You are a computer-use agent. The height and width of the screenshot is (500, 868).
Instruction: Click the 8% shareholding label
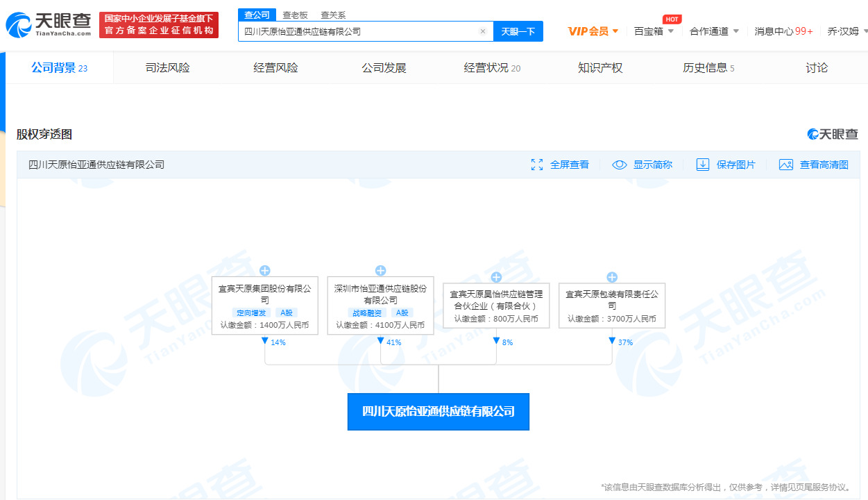click(x=507, y=342)
